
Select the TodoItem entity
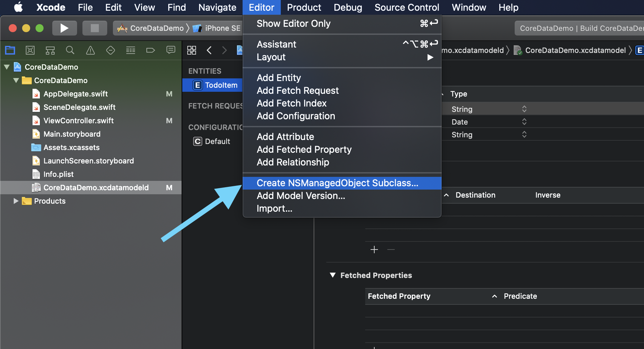pyautogui.click(x=221, y=85)
